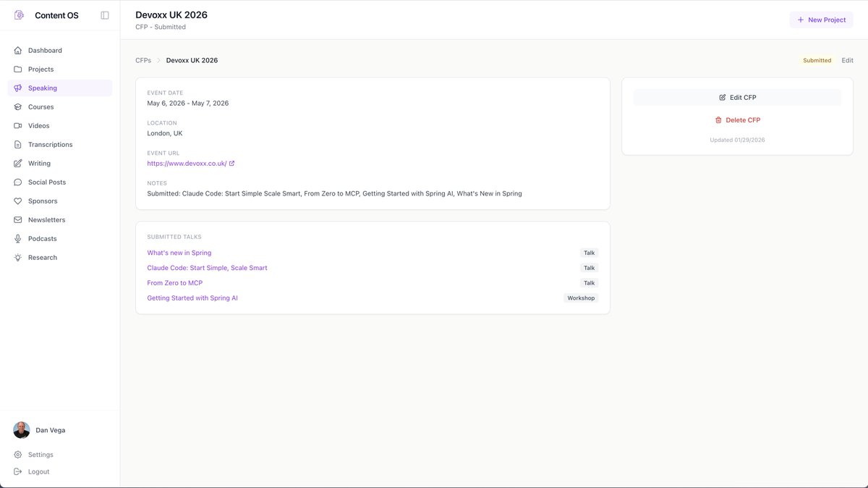Click the New Project button
The image size is (868, 488).
(x=821, y=20)
